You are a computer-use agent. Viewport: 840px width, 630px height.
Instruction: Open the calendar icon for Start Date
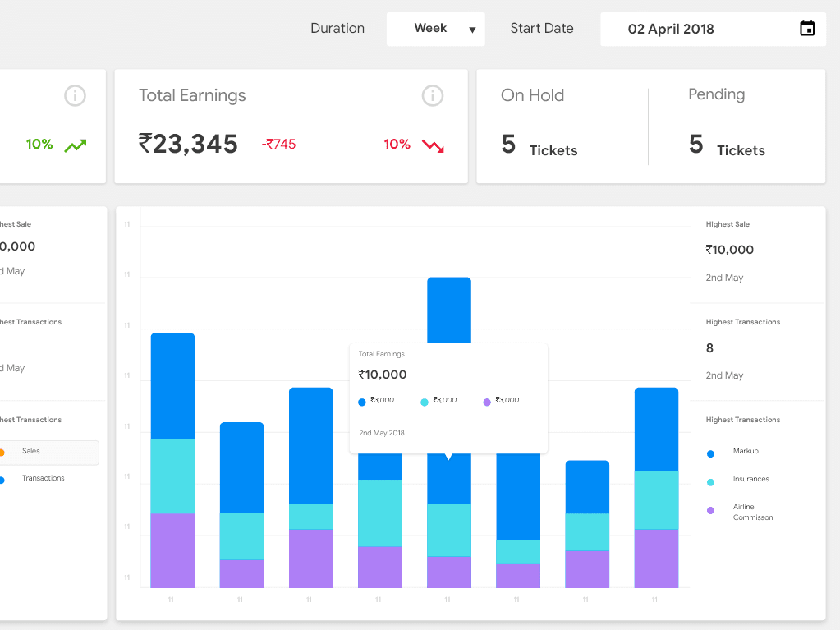coord(807,29)
